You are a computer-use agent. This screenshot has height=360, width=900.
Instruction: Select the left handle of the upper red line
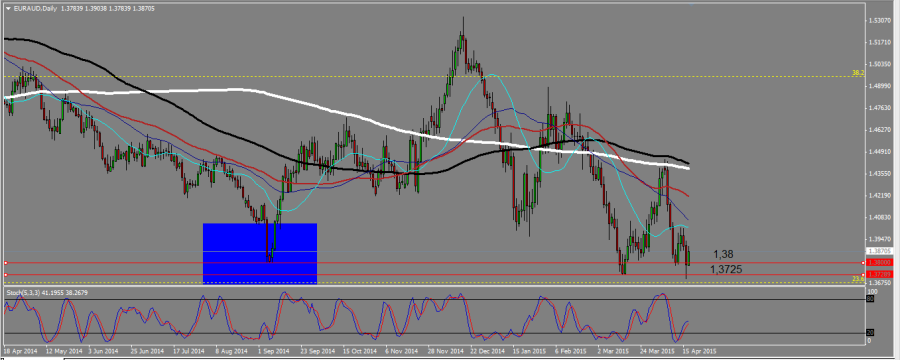click(5, 262)
